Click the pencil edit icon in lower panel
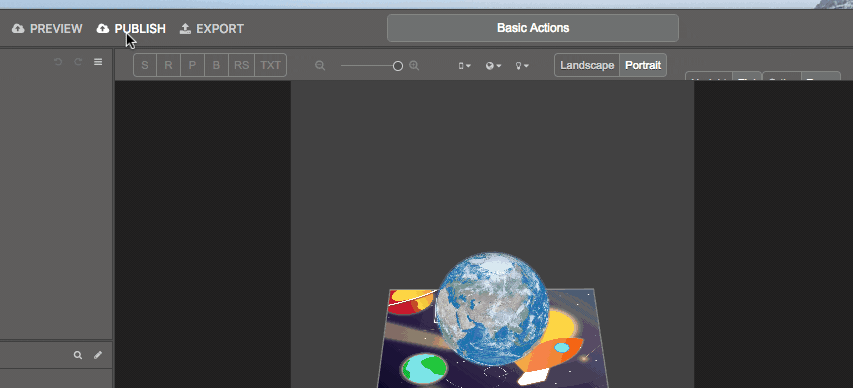This screenshot has width=853, height=388. 98,355
